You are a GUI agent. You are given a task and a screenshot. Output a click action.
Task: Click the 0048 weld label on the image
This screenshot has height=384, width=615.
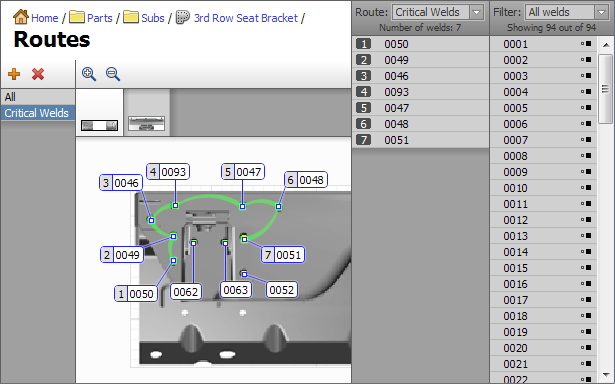click(306, 180)
